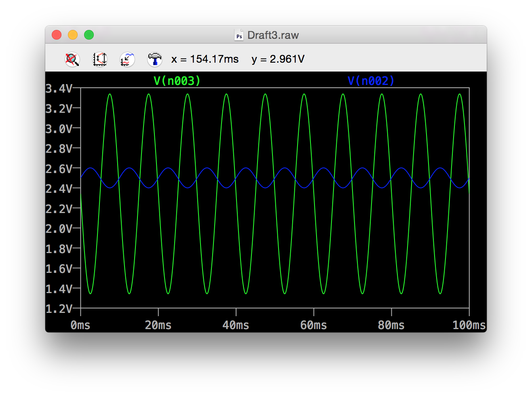The width and height of the screenshot is (532, 397).
Task: Click the Draft3.raw document proxy icon
Action: [239, 35]
